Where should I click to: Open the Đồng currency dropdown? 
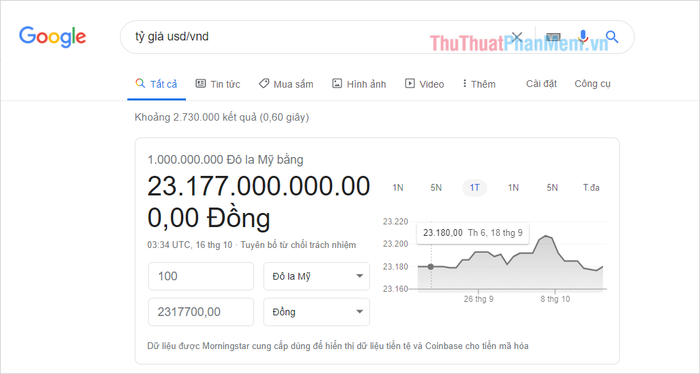point(317,312)
